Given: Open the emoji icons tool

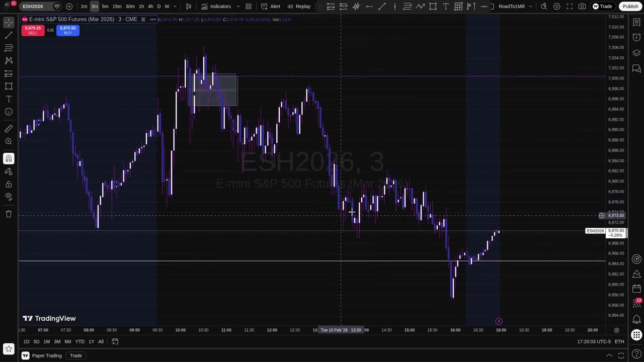Looking at the screenshot, I should point(9,112).
